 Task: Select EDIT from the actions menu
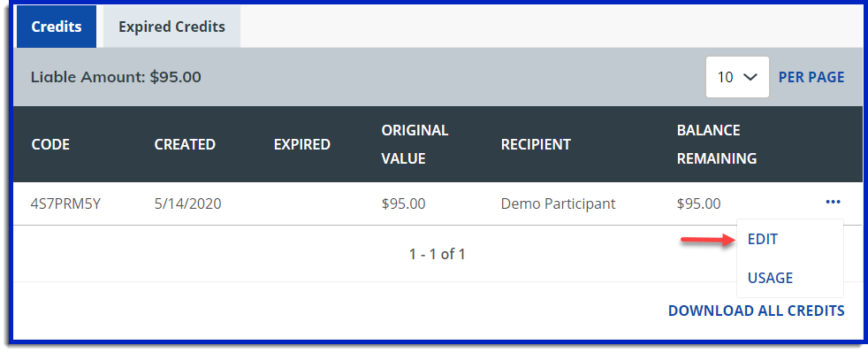pyautogui.click(x=762, y=240)
